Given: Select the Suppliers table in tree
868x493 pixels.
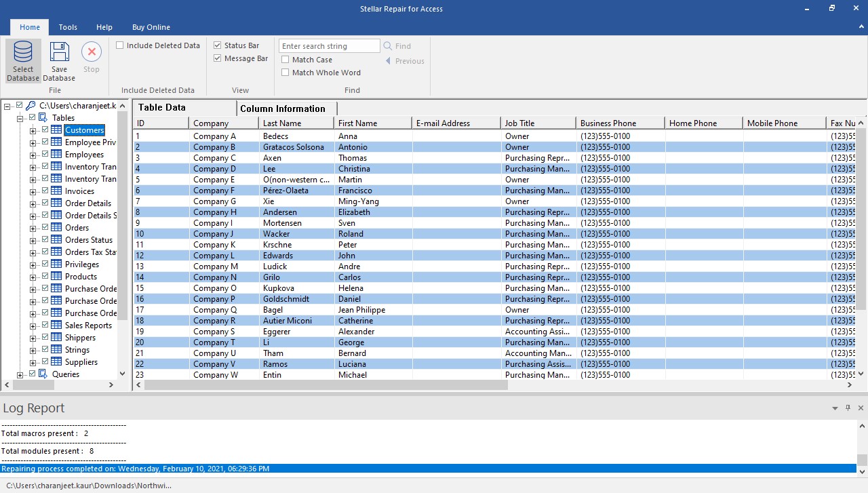Looking at the screenshot, I should (x=81, y=362).
